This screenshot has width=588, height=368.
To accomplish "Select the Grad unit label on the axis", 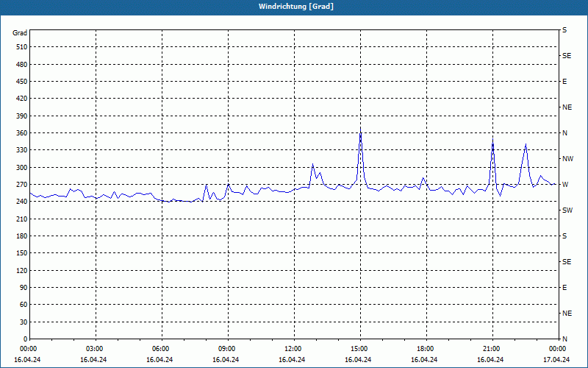I will click(20, 33).
